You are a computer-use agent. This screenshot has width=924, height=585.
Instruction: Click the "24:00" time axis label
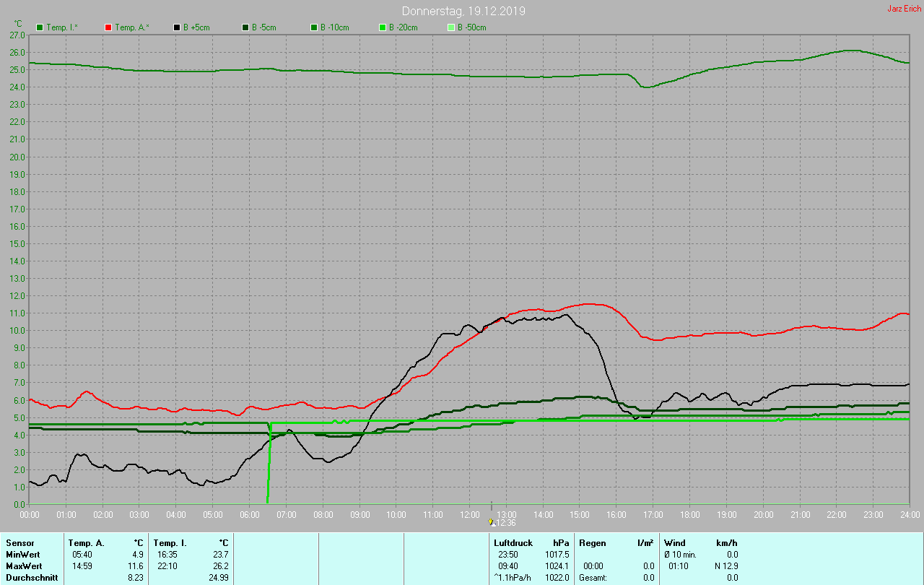(x=910, y=514)
